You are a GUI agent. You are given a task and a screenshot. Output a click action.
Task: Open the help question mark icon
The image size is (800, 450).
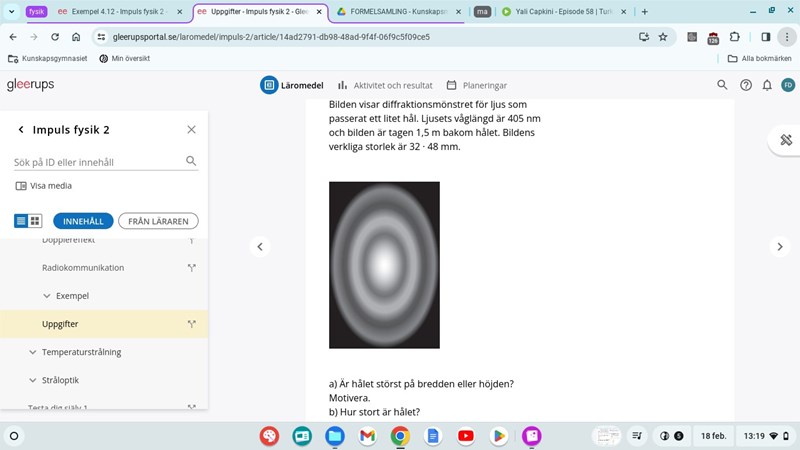coord(745,85)
